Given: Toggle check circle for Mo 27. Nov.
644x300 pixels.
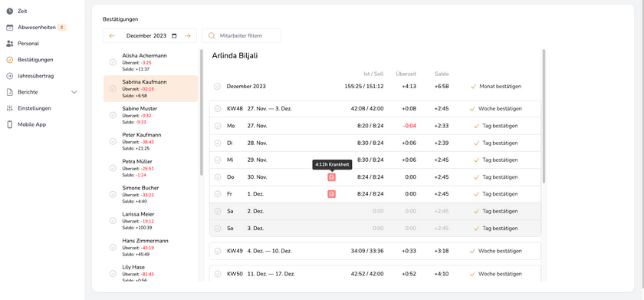Looking at the screenshot, I should (x=218, y=126).
